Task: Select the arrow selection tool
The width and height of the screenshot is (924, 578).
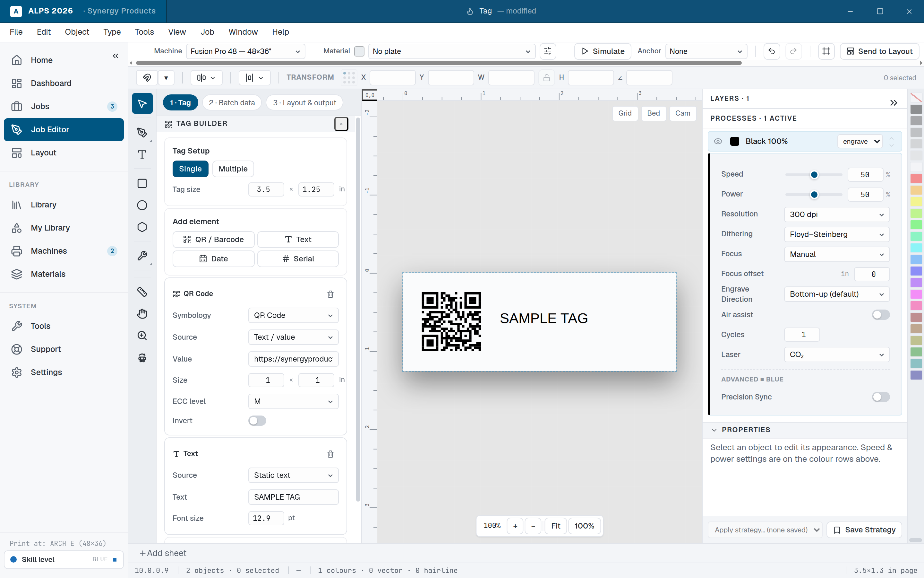Action: click(x=142, y=103)
